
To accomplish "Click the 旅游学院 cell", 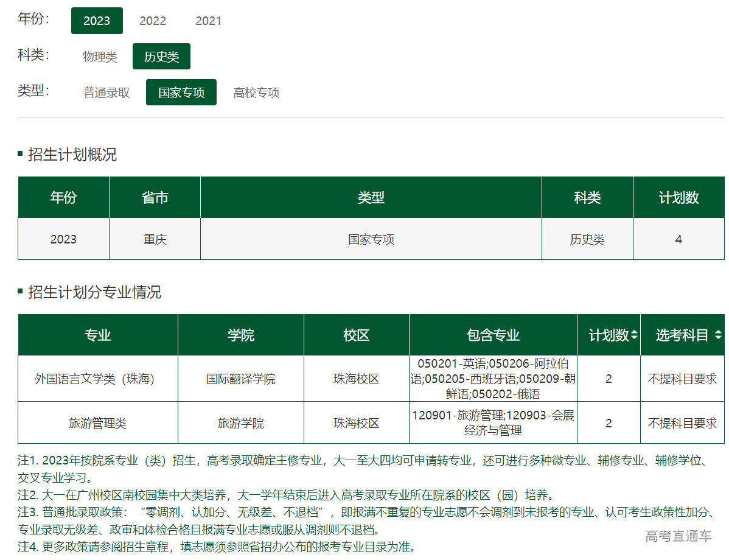I will [x=240, y=423].
